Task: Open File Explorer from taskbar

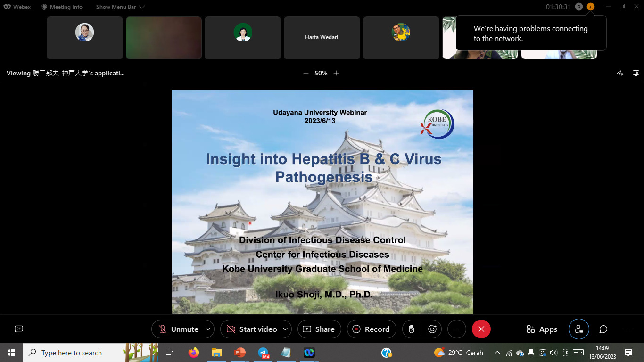Action: tap(216, 353)
